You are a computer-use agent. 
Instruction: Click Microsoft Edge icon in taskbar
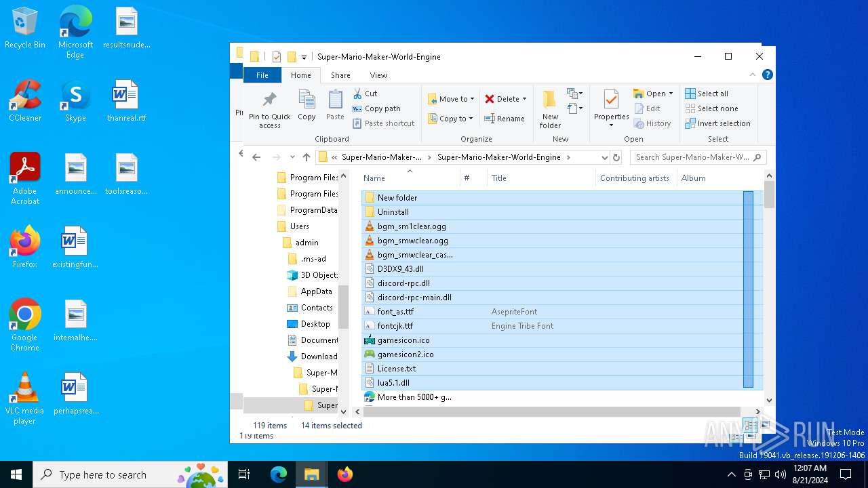tap(279, 474)
